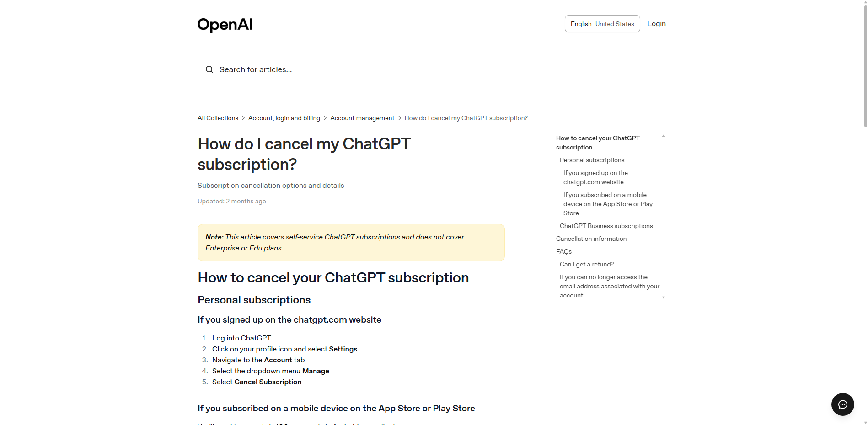This screenshot has width=868, height=425.
Task: Click the scroll-down arrow below the sidebar outline
Action: click(663, 297)
